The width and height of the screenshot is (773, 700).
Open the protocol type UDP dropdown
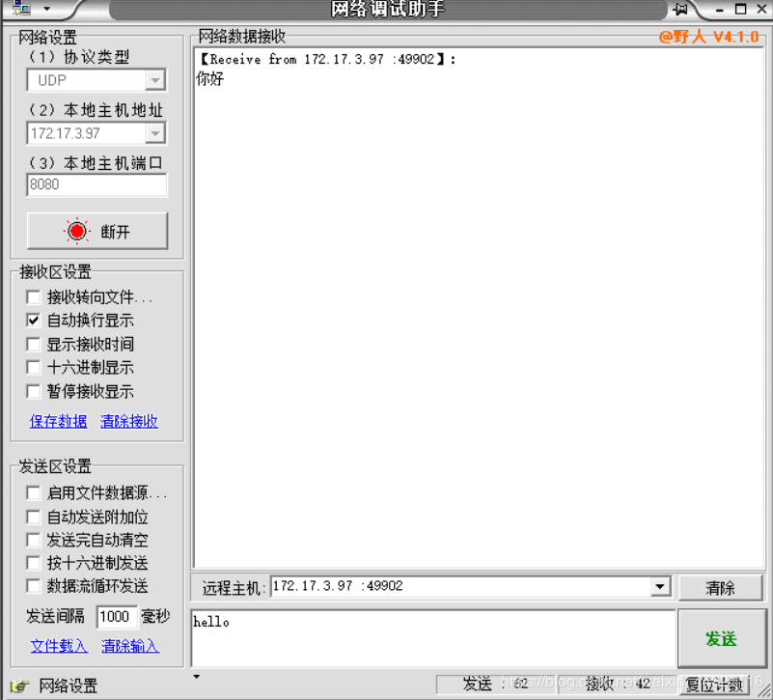[154, 80]
